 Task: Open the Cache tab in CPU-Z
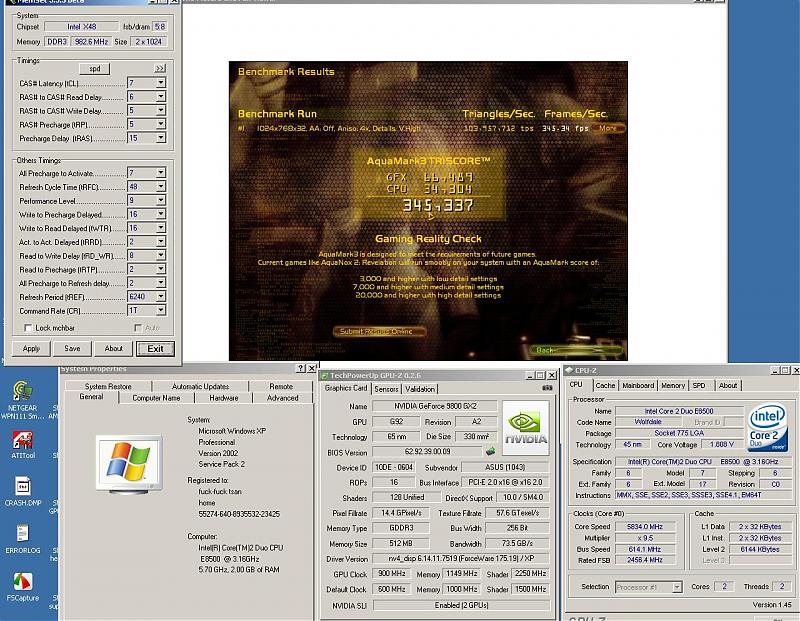coord(605,386)
